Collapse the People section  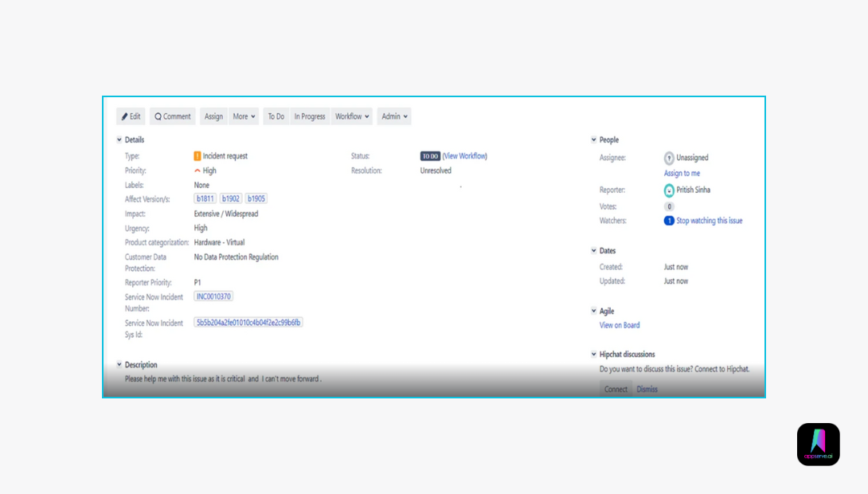pos(593,139)
